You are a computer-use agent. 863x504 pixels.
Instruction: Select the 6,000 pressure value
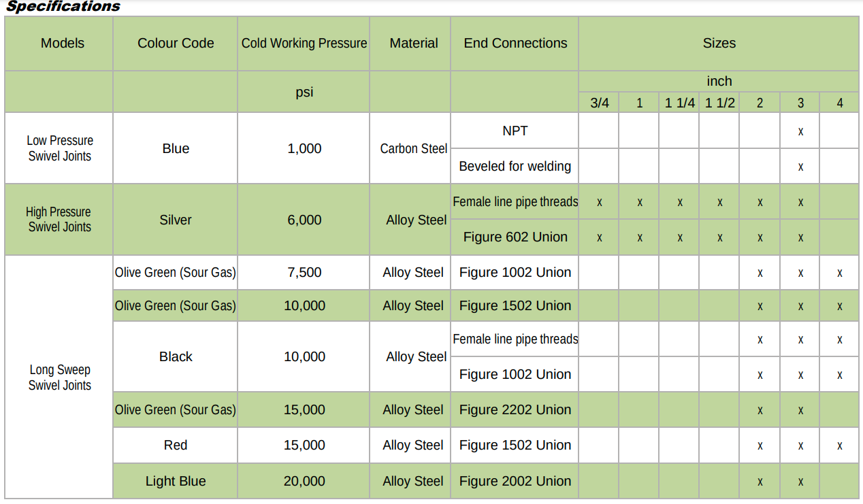tap(304, 220)
